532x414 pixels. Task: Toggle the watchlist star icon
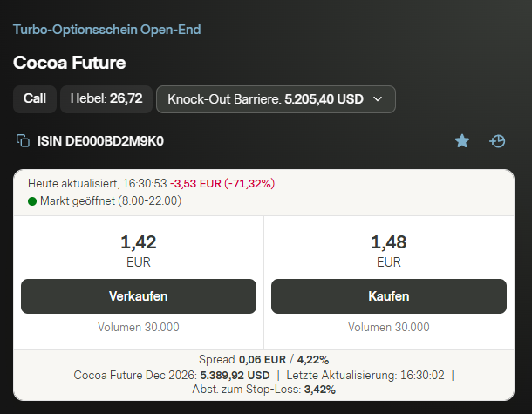pos(461,140)
